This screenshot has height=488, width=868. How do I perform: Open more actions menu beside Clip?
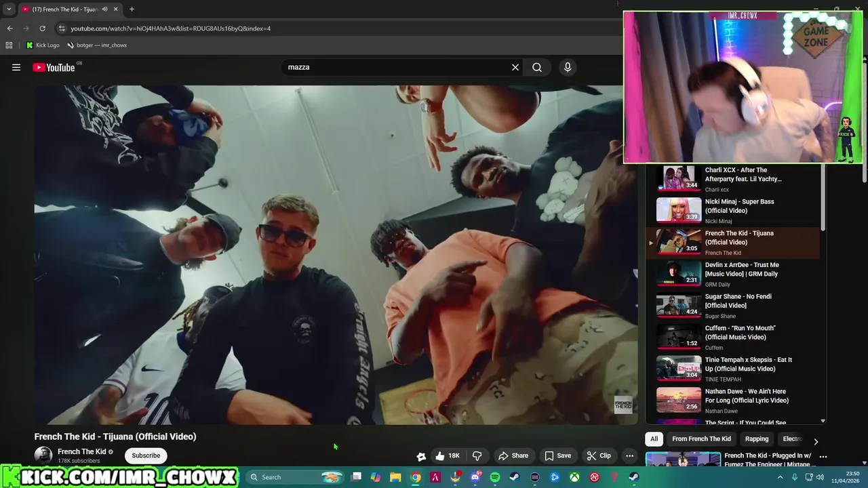pos(629,455)
